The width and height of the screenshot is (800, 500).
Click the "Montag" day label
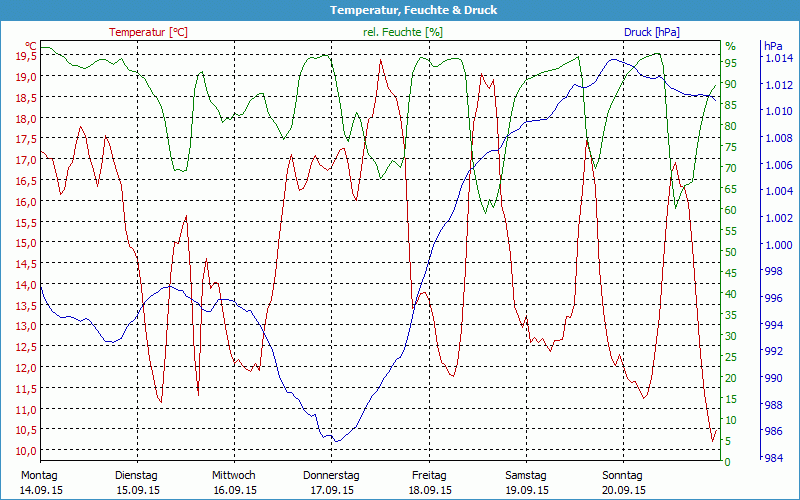[x=39, y=476]
